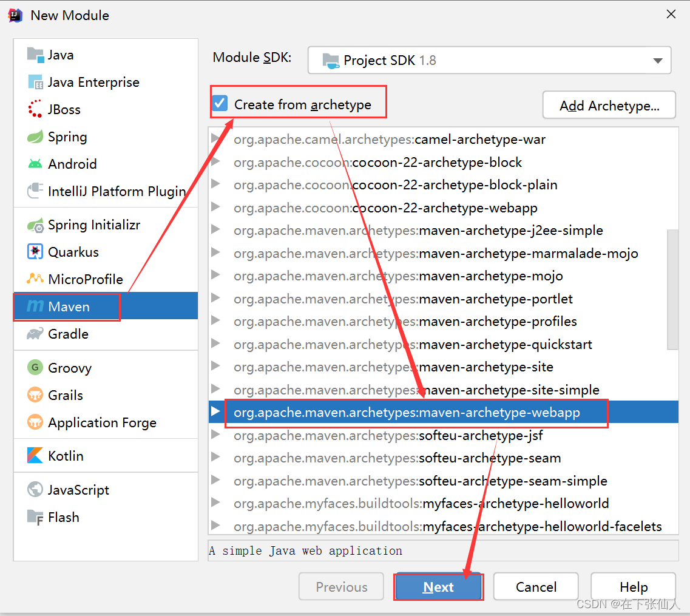The image size is (690, 616).
Task: Click the Module SDK label
Action: [x=252, y=58]
